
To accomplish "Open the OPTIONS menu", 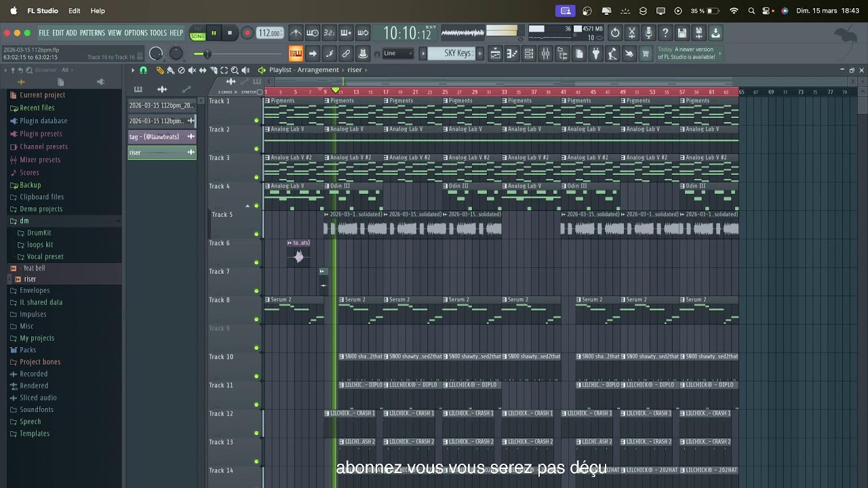I will point(136,33).
